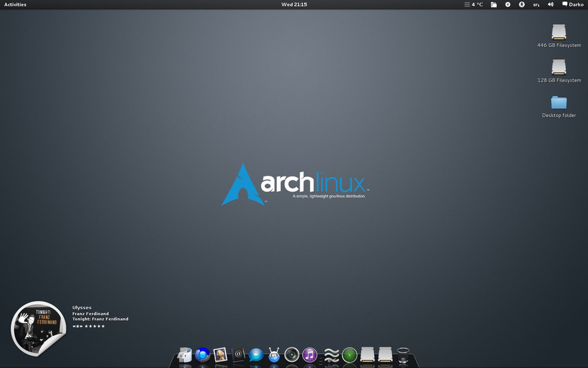Skip to next track in music widget

tap(81, 327)
